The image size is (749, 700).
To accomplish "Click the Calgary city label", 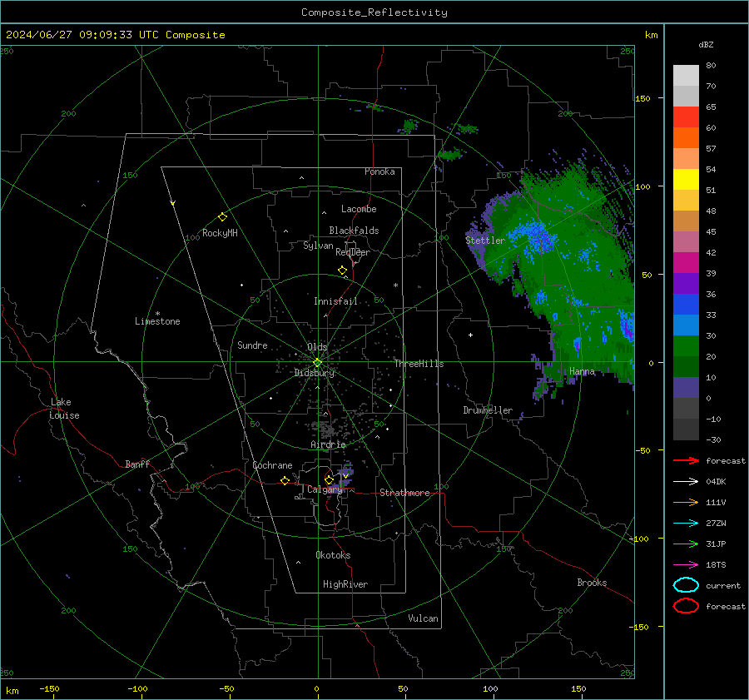I will coord(325,489).
